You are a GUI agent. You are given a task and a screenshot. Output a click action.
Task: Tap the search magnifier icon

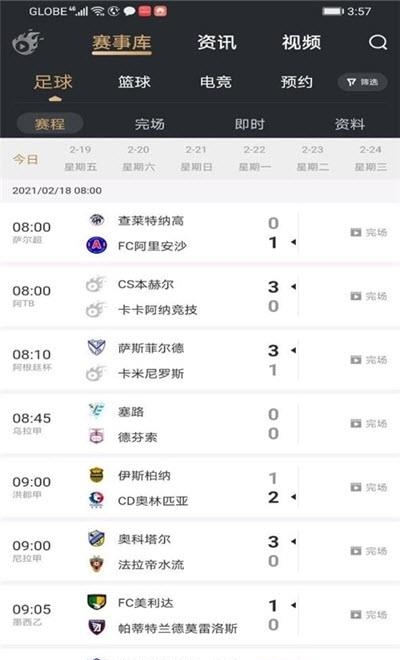pos(378,42)
